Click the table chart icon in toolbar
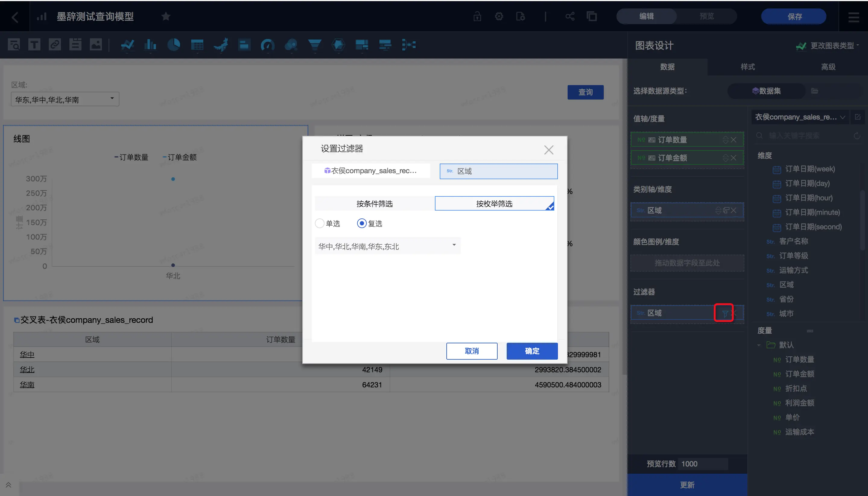 tap(197, 45)
